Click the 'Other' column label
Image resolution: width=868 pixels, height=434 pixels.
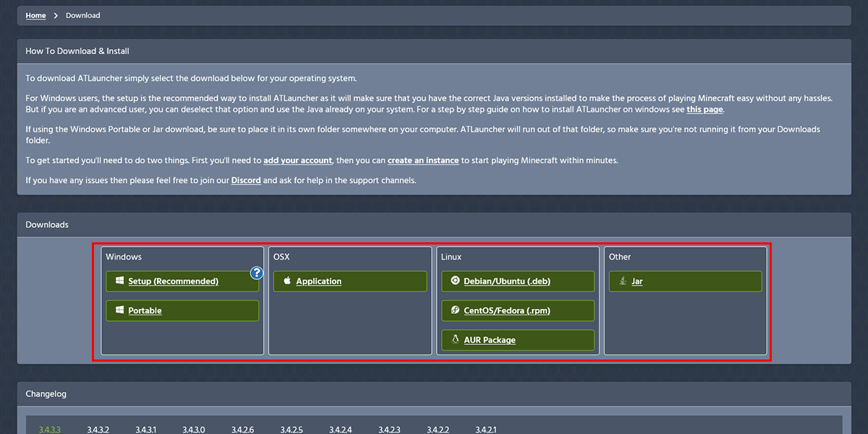point(620,257)
